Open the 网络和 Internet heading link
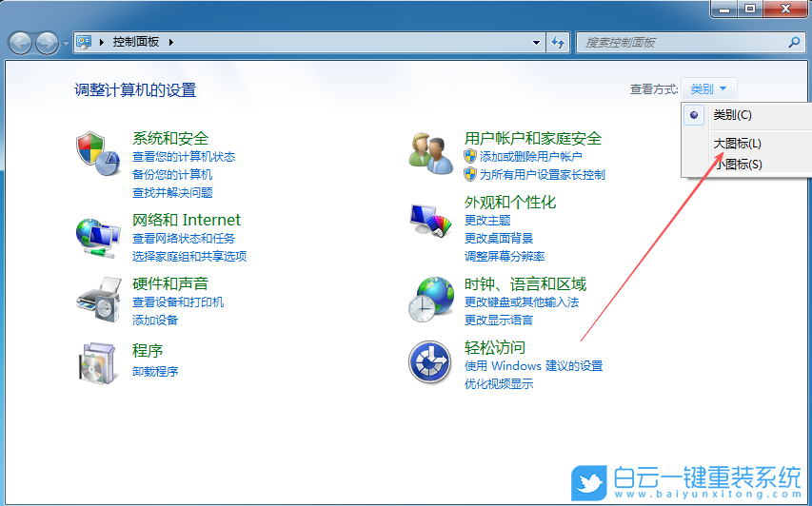Screen dimensions: 812x506 click(x=187, y=220)
